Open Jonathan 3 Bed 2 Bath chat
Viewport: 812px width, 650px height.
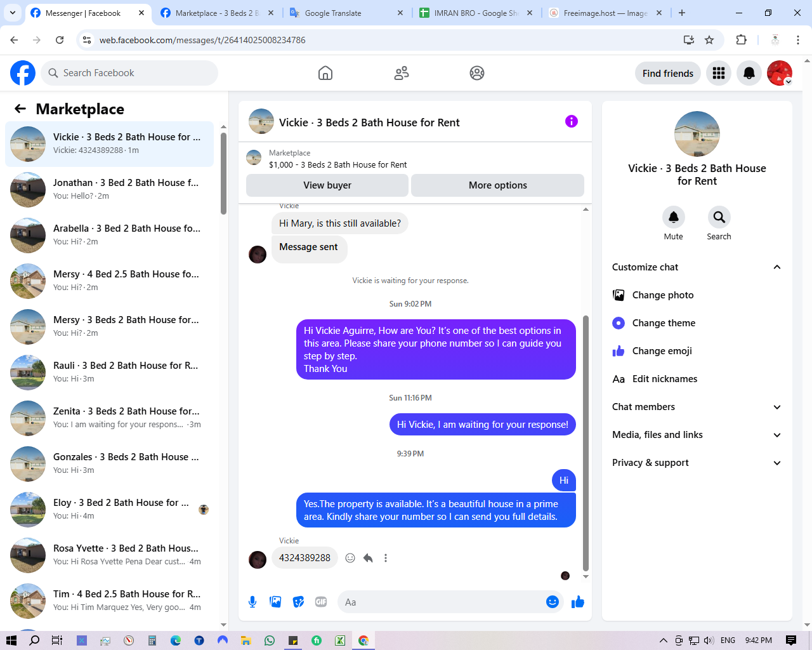click(110, 190)
